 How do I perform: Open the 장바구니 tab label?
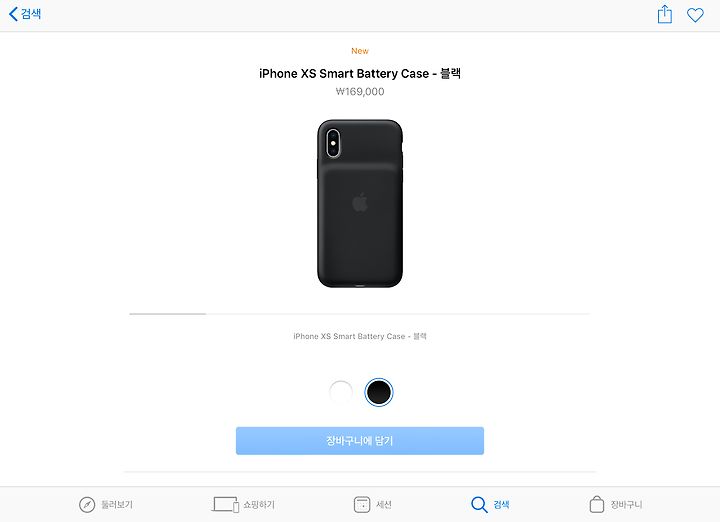(626, 505)
